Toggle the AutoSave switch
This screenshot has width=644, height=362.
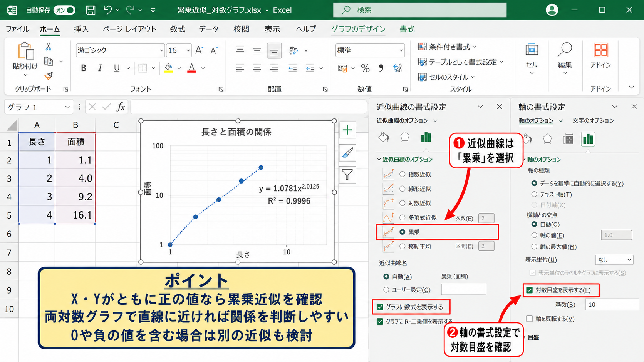click(x=64, y=10)
